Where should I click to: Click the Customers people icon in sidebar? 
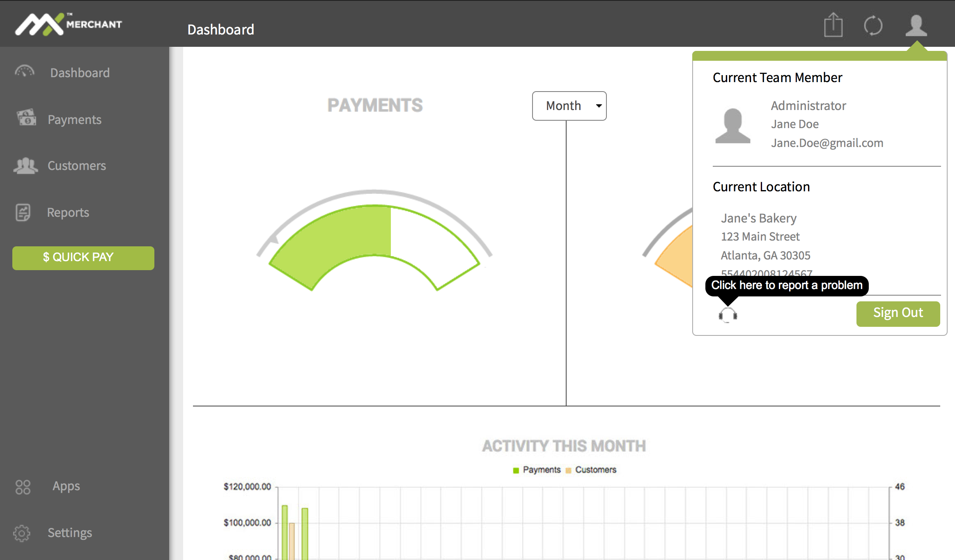[x=25, y=165]
